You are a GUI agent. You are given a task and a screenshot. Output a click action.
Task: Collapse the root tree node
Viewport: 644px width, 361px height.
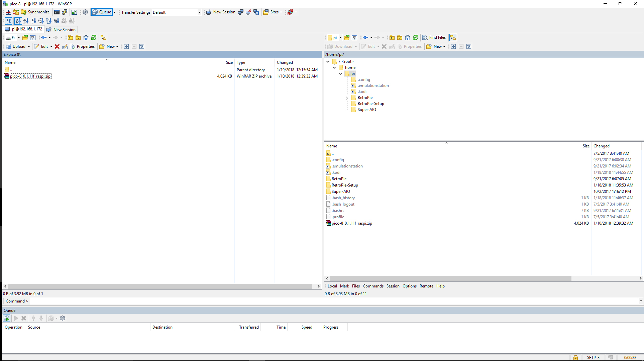[x=328, y=62]
